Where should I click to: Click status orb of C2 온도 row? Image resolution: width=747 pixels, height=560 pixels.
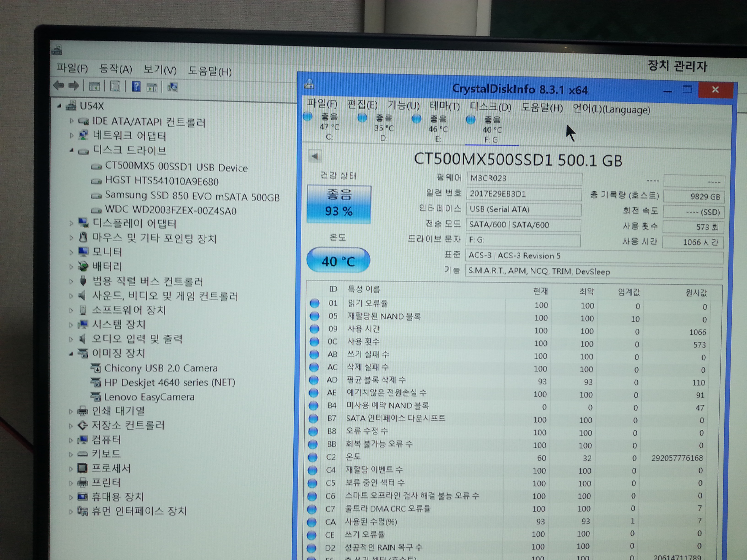(313, 457)
